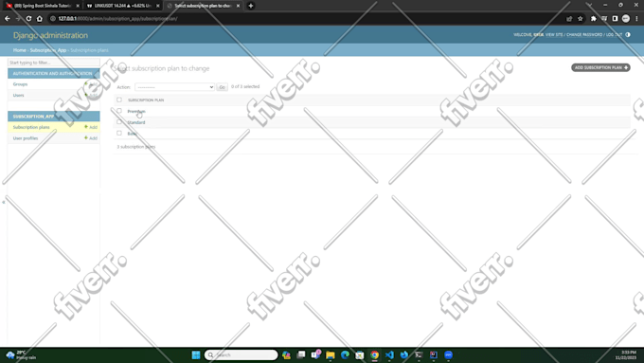Screen dimensions: 644x363
Task: Select the 'Select subscription plan to change' tab
Action: [203, 6]
